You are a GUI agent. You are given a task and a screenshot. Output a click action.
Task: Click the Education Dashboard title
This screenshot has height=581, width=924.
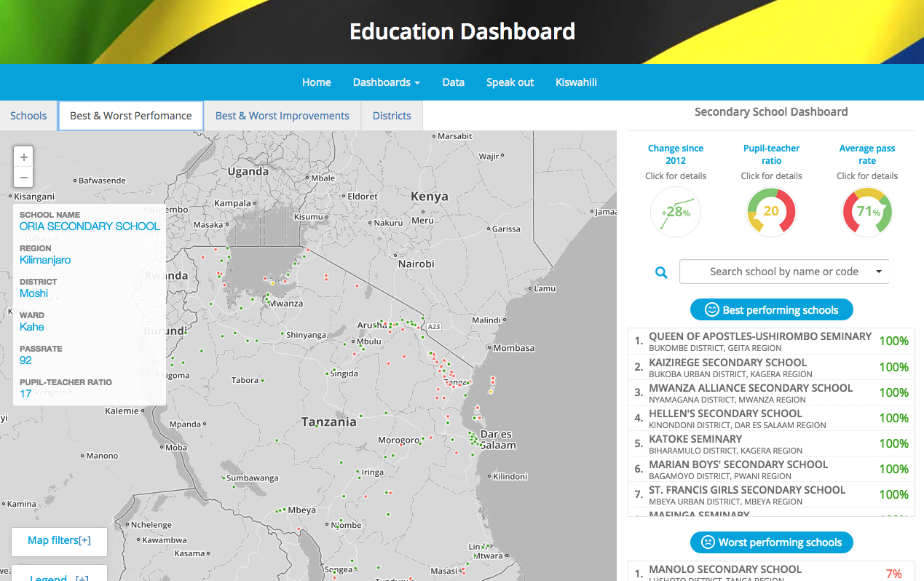[462, 31]
